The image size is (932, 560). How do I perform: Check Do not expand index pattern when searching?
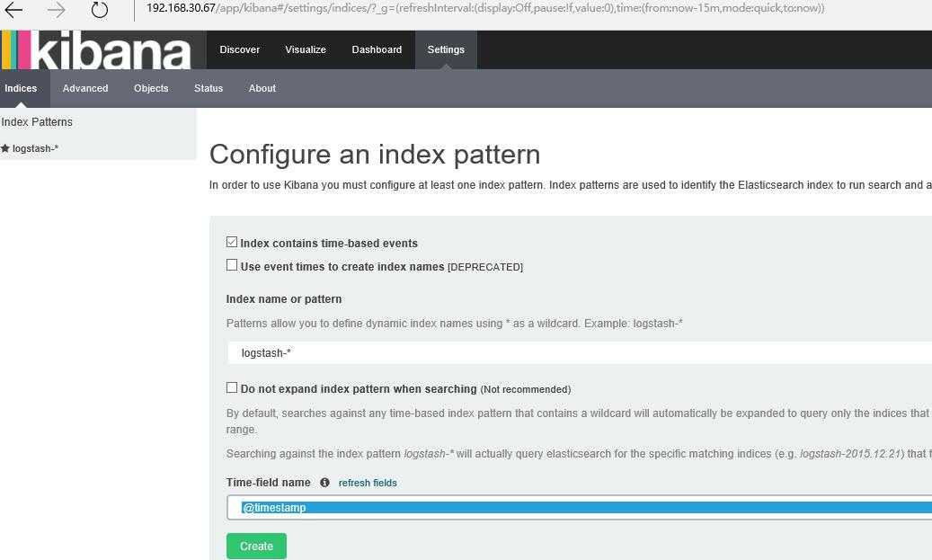click(232, 387)
